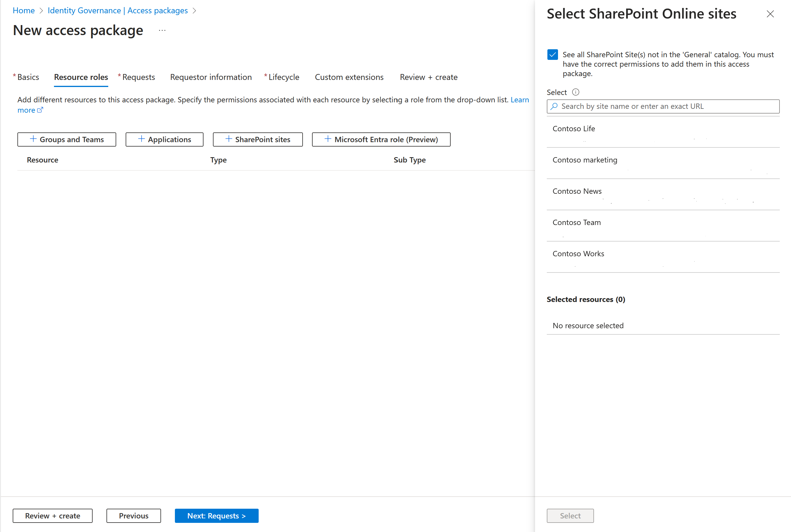
Task: Expand the Resource roles tab dropdown
Action: point(81,77)
